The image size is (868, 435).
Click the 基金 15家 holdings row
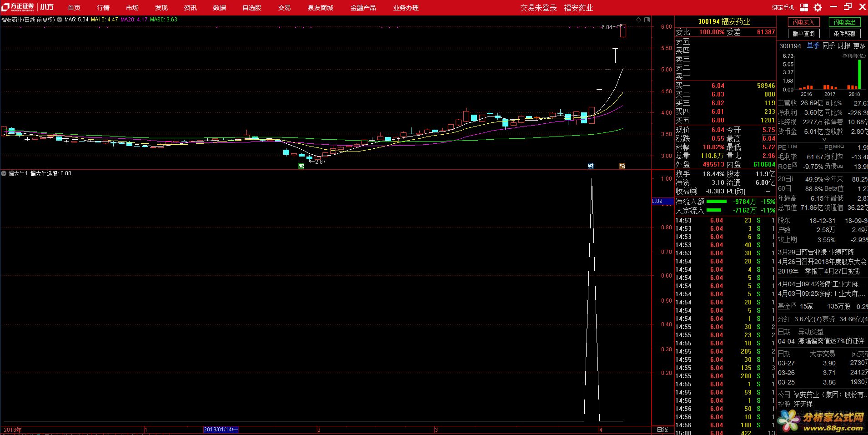(823, 307)
